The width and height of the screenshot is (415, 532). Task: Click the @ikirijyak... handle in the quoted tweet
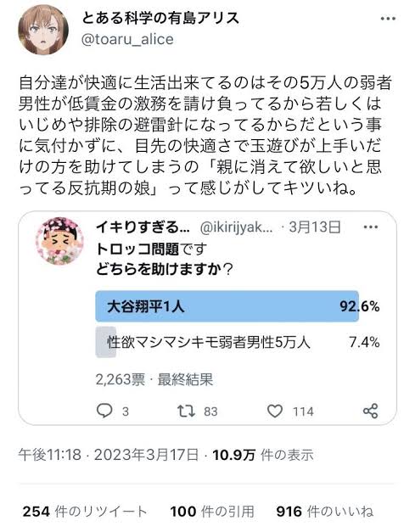(x=237, y=227)
